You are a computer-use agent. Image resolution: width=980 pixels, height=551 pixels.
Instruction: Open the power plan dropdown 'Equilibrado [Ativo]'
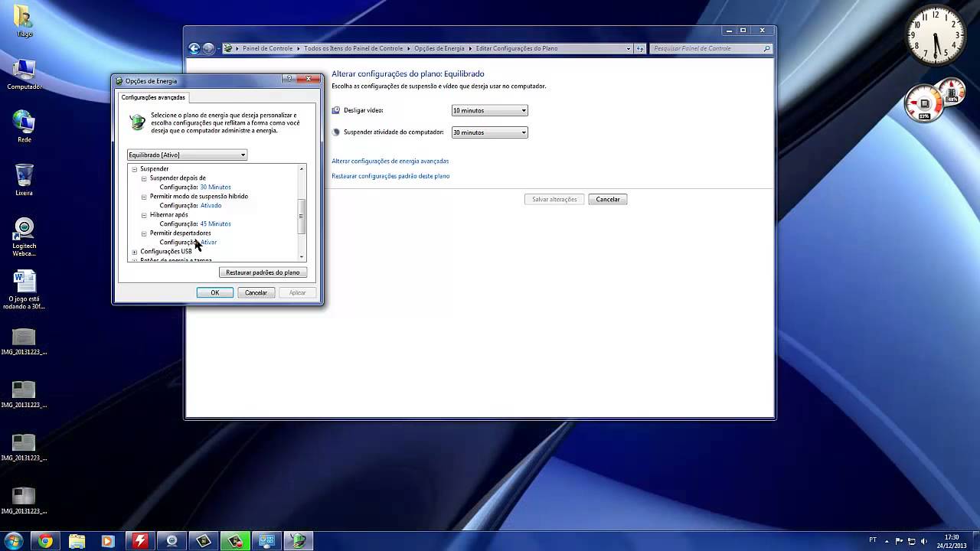pos(187,155)
